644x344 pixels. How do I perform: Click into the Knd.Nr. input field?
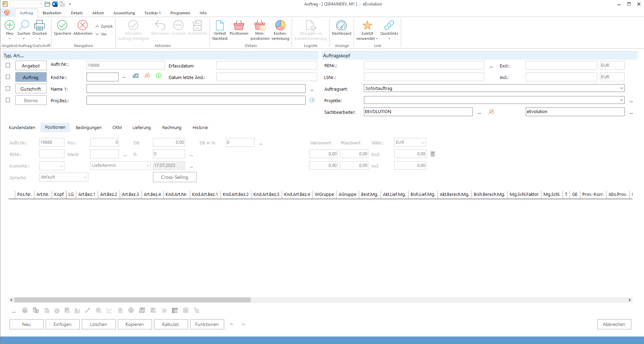[103, 77]
